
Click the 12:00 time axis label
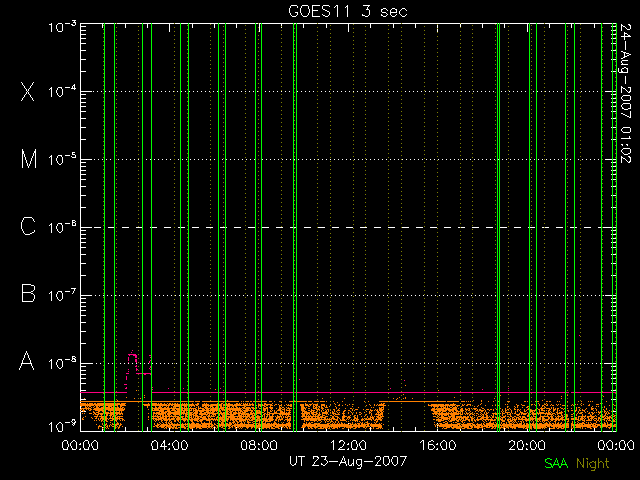(x=348, y=445)
